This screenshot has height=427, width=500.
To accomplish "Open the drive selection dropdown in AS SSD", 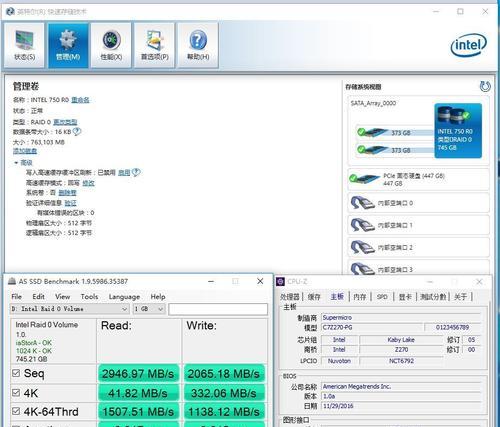I will coord(70,309).
